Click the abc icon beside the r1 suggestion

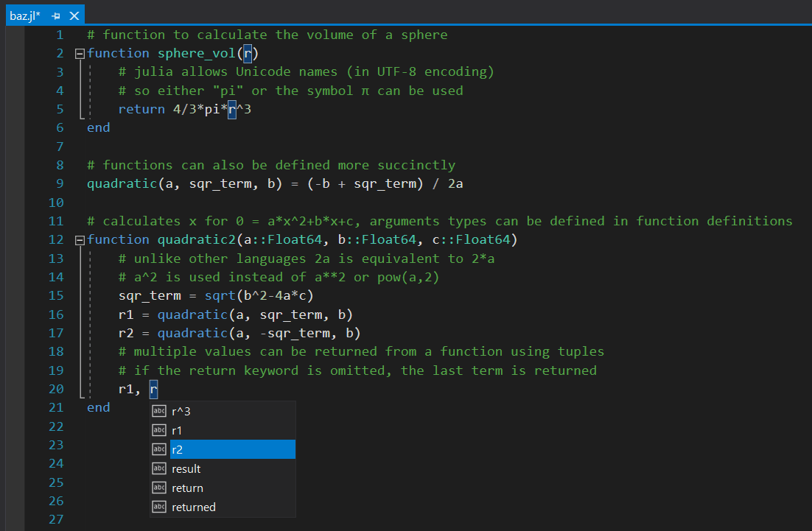pos(159,429)
